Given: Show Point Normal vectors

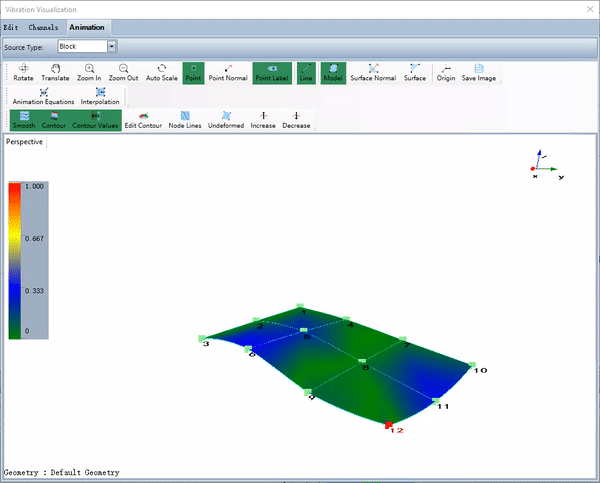Looking at the screenshot, I should pyautogui.click(x=228, y=73).
